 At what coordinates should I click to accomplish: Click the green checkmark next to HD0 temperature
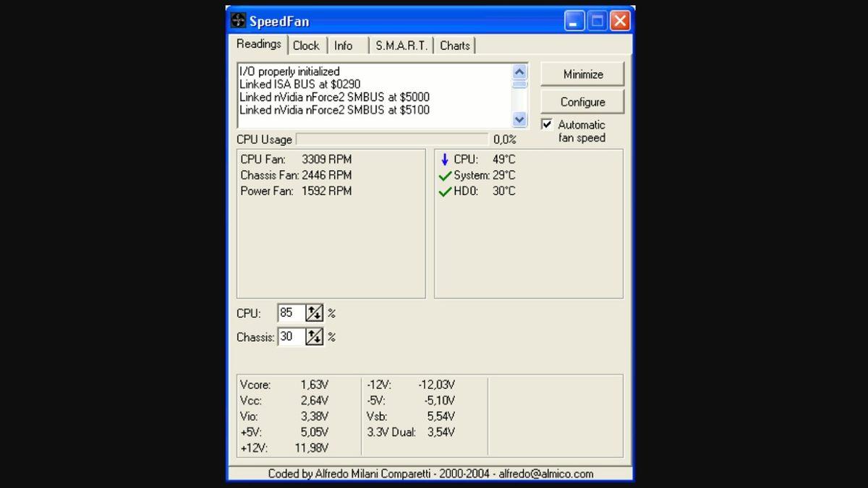pyautogui.click(x=445, y=192)
